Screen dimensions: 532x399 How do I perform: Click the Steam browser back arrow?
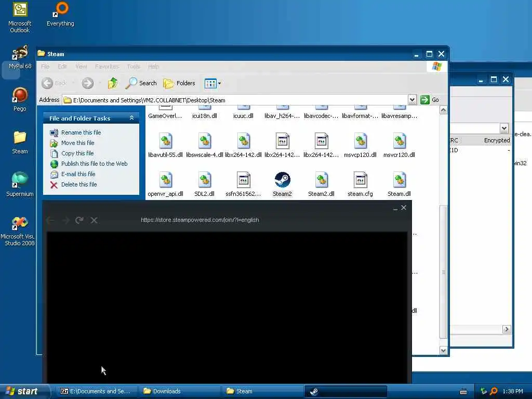(x=50, y=220)
